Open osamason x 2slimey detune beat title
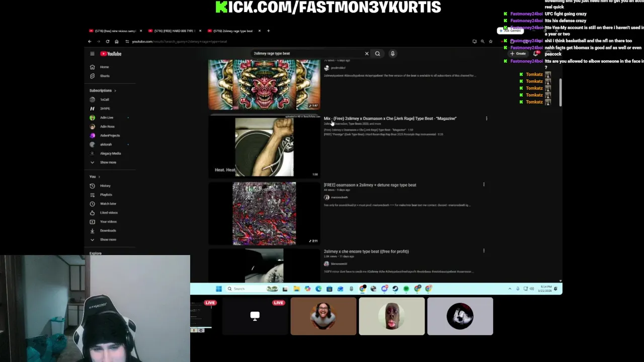This screenshot has width=644, height=362. [370, 185]
